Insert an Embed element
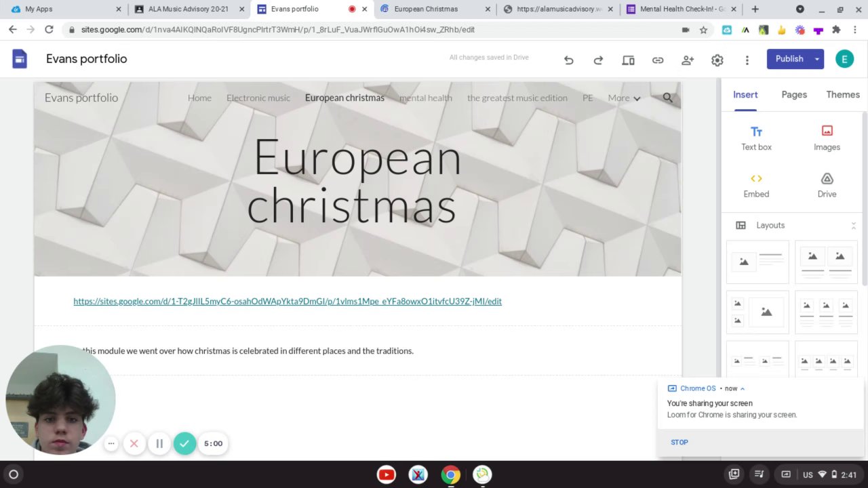Image resolution: width=868 pixels, height=488 pixels. pos(756,185)
